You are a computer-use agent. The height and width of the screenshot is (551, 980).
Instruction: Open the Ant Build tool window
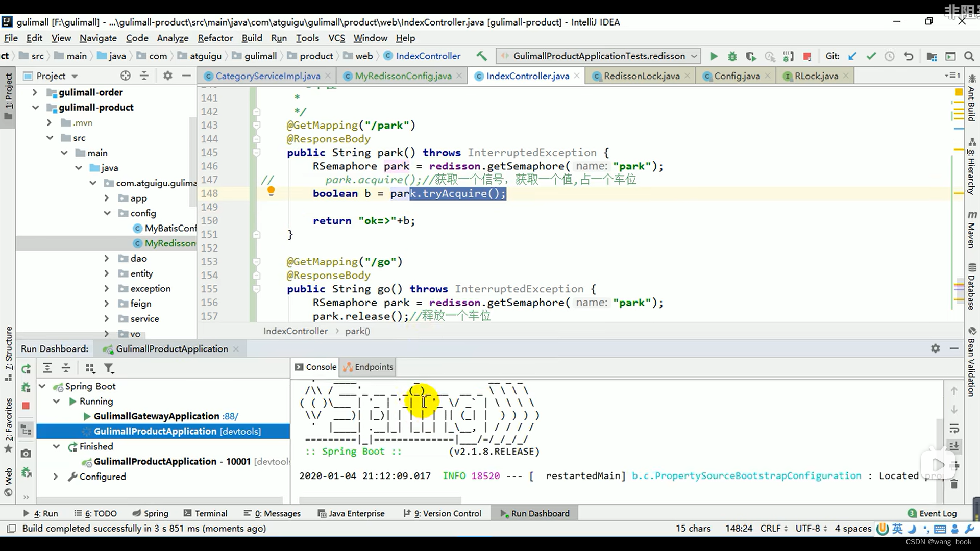click(x=972, y=98)
